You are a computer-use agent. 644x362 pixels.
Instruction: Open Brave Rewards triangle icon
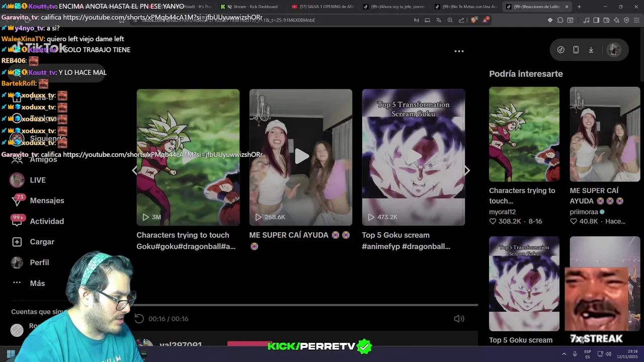pos(486,20)
